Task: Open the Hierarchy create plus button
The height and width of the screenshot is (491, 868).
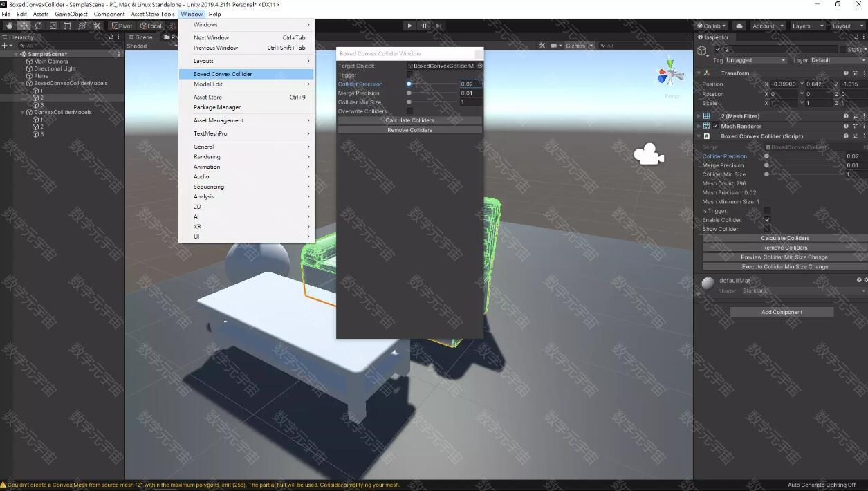Action: pos(6,46)
